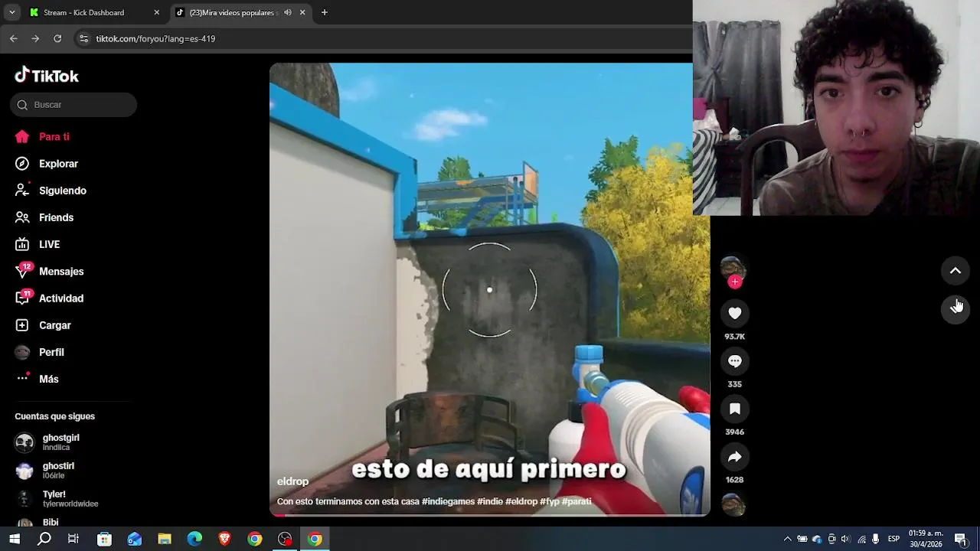
Task: Open Microsoft Store from taskbar
Action: [x=105, y=539]
